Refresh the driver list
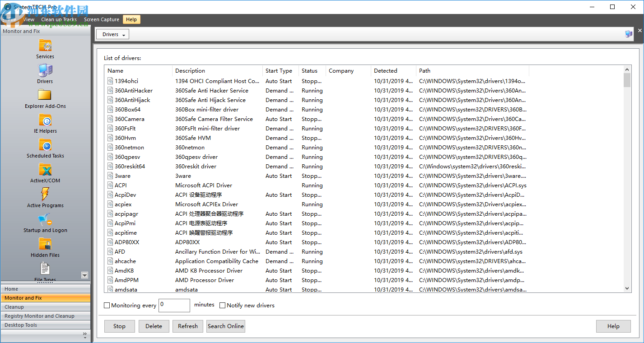Image resolution: width=644 pixels, height=343 pixels. pyautogui.click(x=187, y=326)
